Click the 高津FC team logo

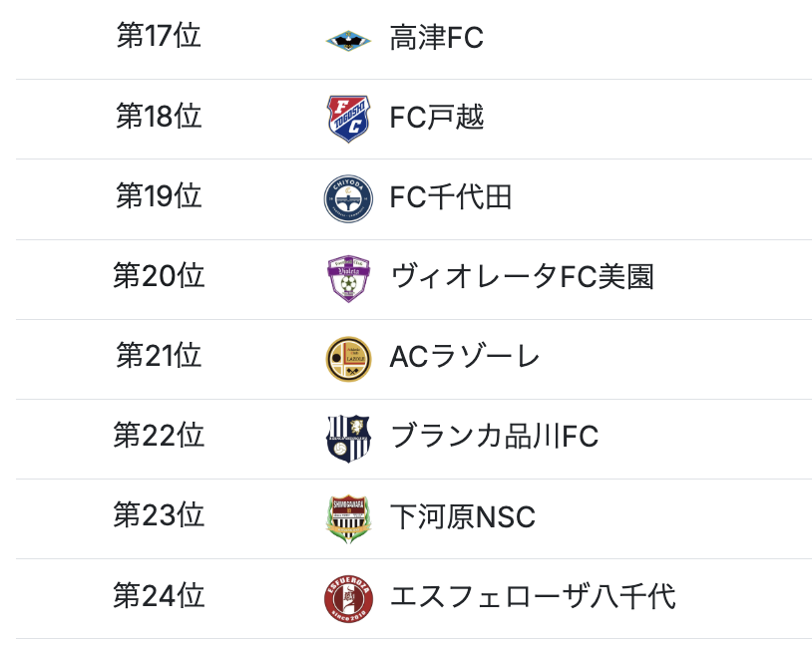point(348,40)
